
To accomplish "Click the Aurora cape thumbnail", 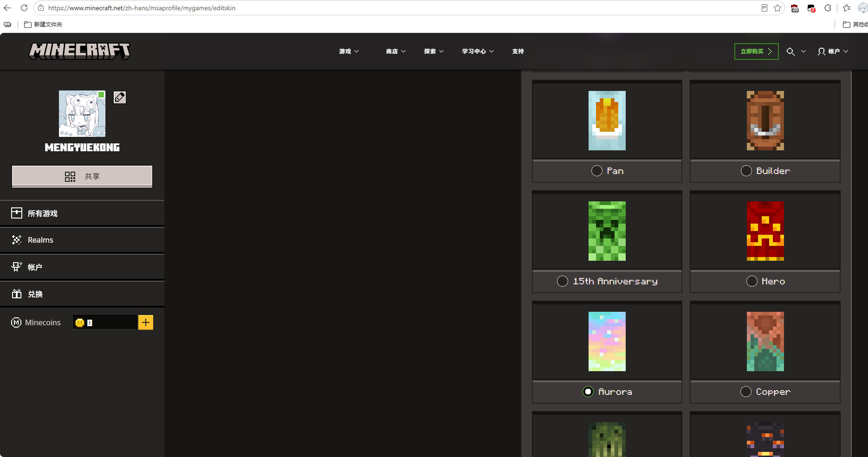I will click(607, 341).
